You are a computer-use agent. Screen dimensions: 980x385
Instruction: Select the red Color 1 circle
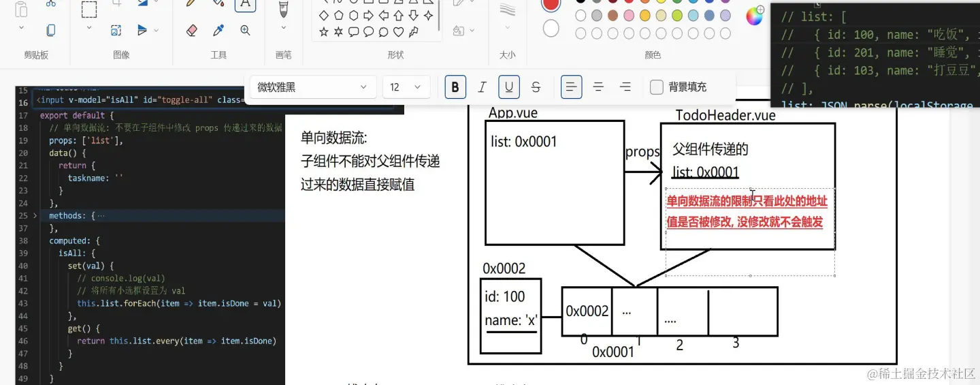pyautogui.click(x=551, y=3)
